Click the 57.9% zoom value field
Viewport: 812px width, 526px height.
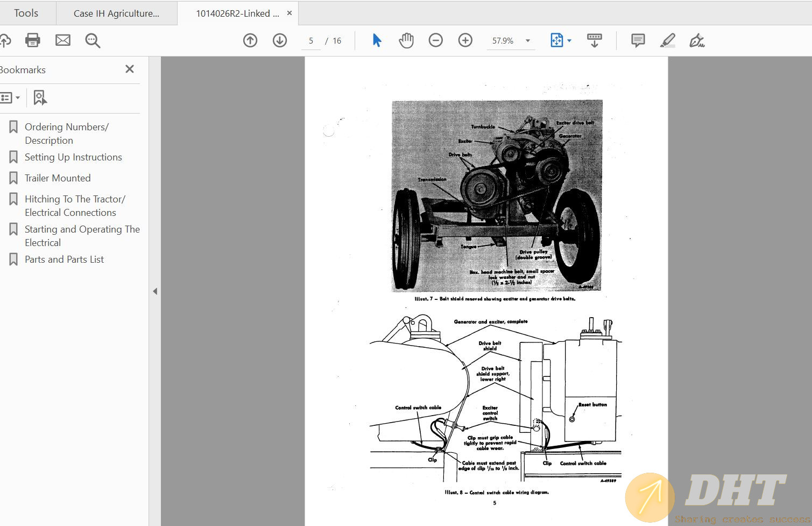coord(503,40)
